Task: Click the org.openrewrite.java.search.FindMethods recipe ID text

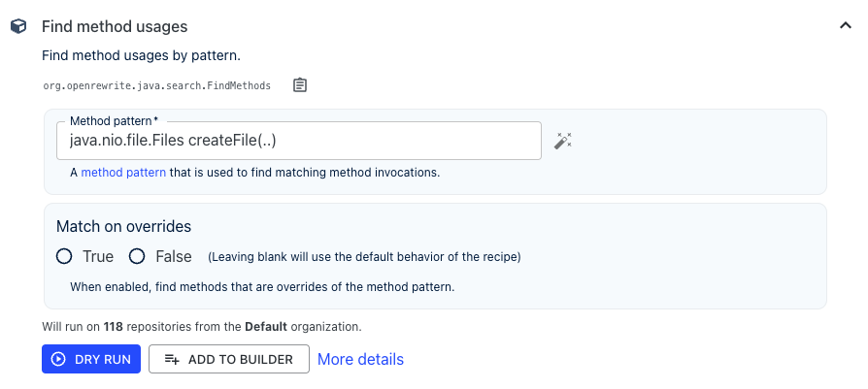Action: tap(157, 85)
